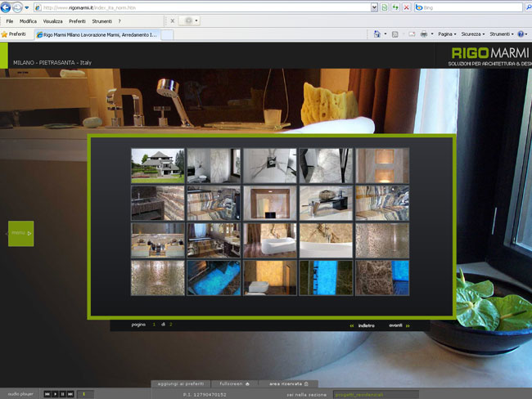The height and width of the screenshot is (399, 532).
Task: Go to gallery page 1
Action: coord(154,325)
